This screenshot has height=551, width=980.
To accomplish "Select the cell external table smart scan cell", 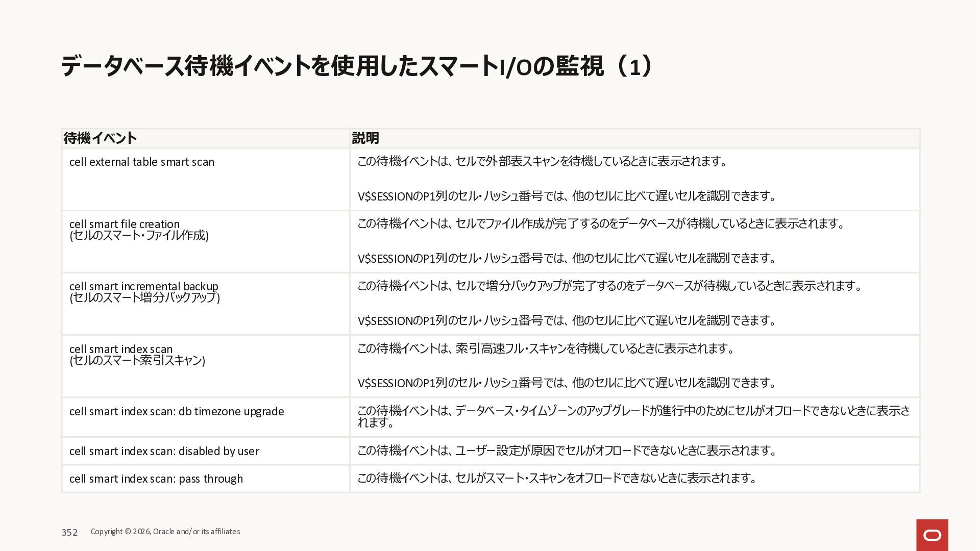I will [142, 162].
